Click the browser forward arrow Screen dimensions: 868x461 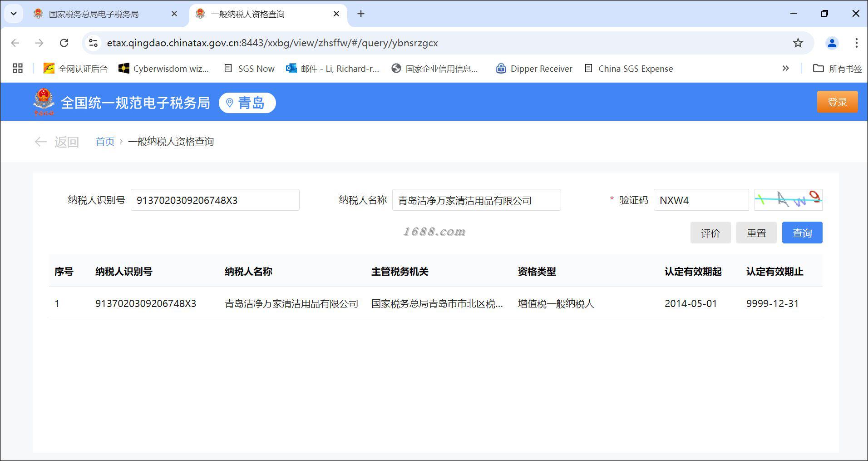pyautogui.click(x=39, y=43)
